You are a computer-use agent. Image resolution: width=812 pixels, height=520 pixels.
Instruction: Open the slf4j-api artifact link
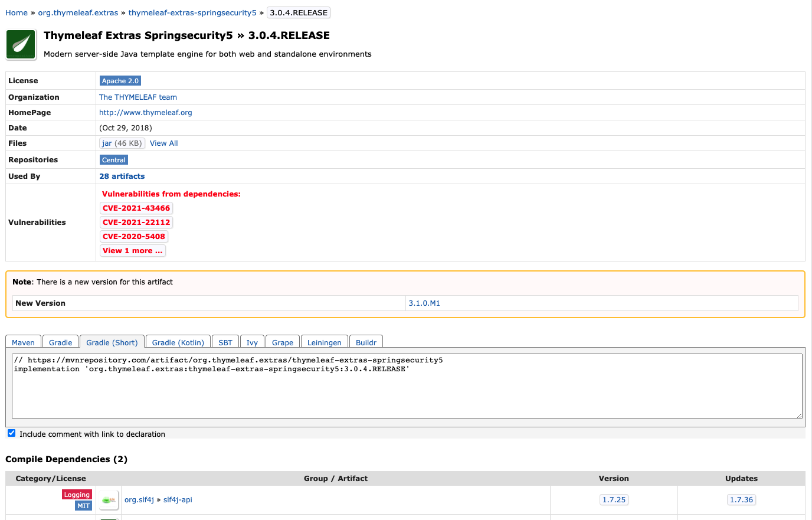(178, 500)
